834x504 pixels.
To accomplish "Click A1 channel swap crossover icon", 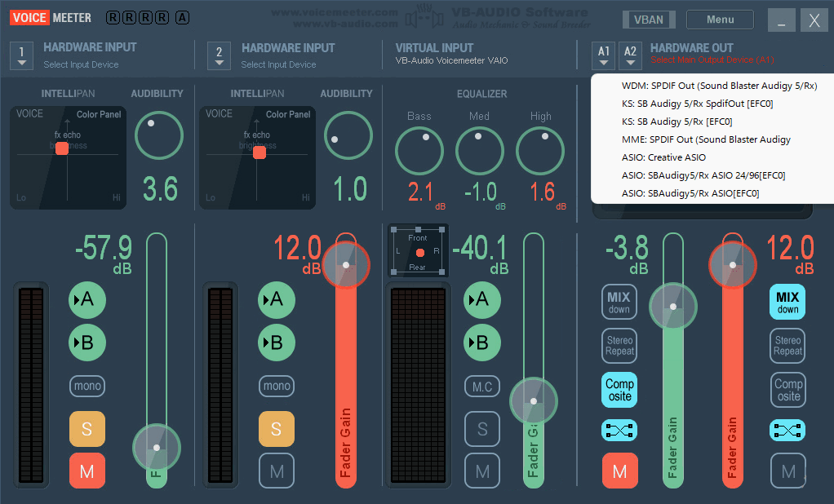I will [x=619, y=430].
